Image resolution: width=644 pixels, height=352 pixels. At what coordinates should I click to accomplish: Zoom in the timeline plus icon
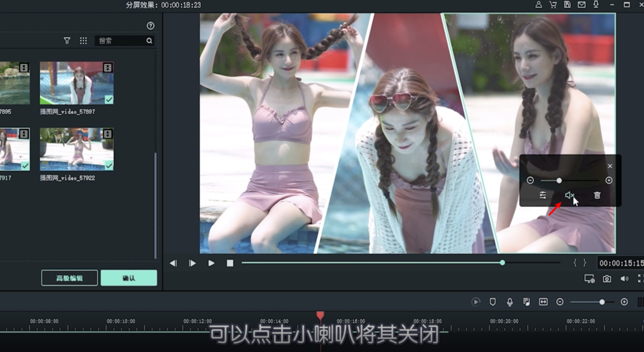click(624, 302)
